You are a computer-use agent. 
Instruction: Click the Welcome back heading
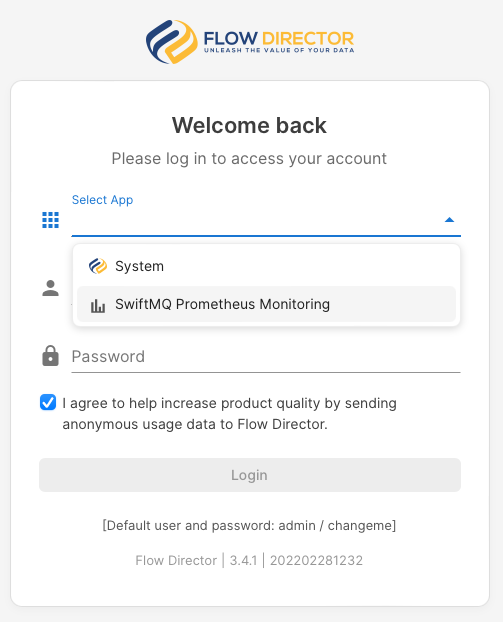click(x=249, y=126)
